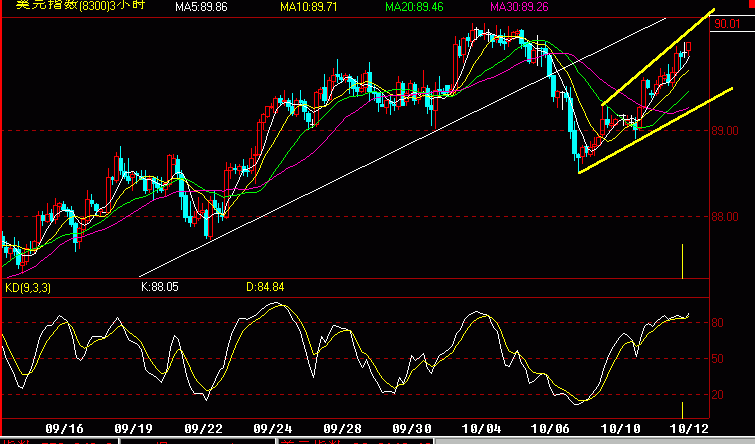
Task: Click the 09/19 date label
Action: pos(133,429)
